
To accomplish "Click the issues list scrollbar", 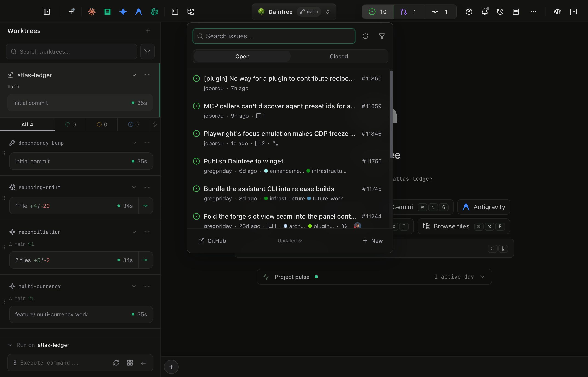I will (391, 114).
